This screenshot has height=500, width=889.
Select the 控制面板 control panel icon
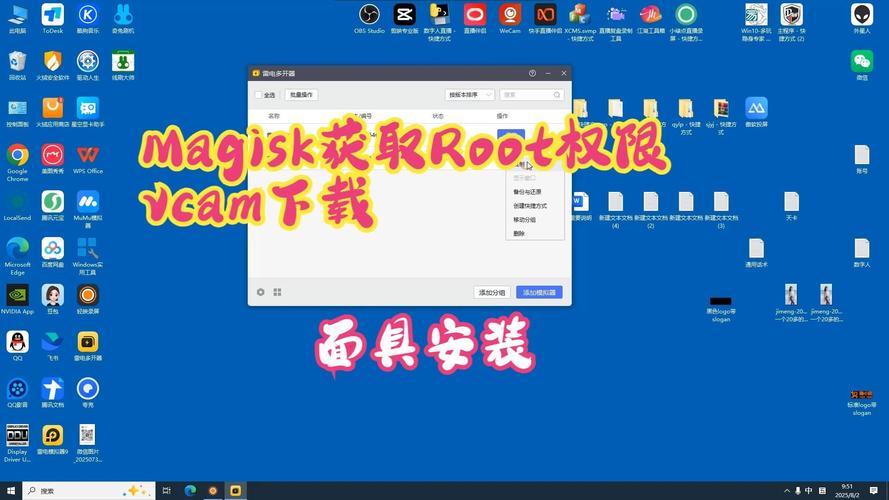point(18,112)
